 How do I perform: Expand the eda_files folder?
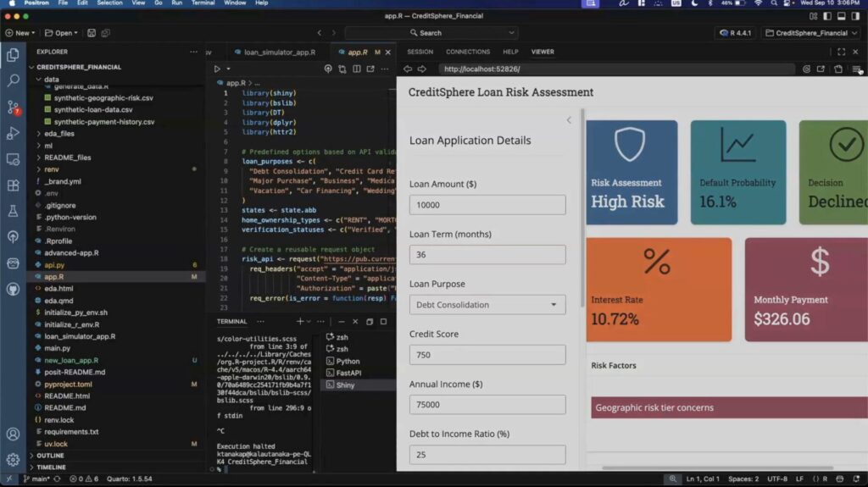click(x=58, y=133)
